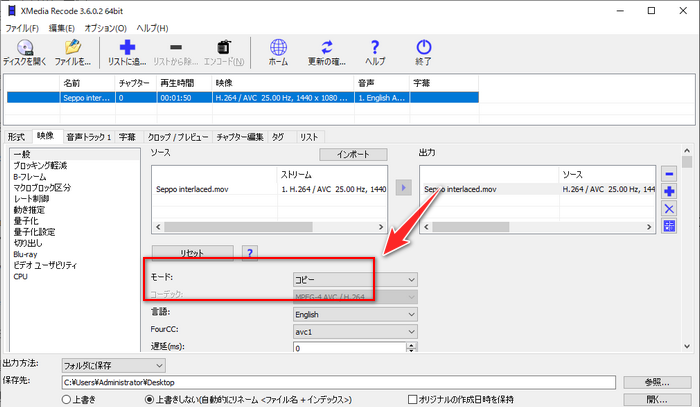The width and height of the screenshot is (700, 407).
Task: Click the blue plus Add to List icon
Action: coord(127,47)
